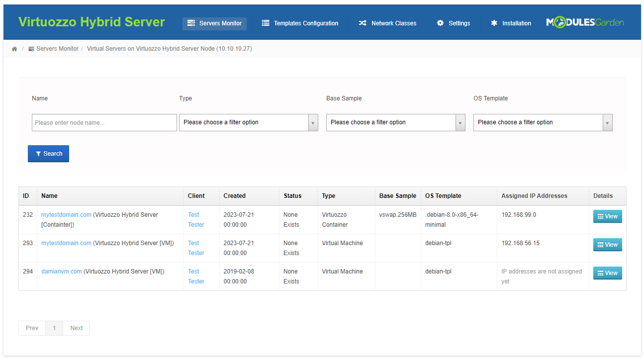Open the damianvm.com link
Image resolution: width=644 pixels, height=361 pixels.
click(61, 271)
